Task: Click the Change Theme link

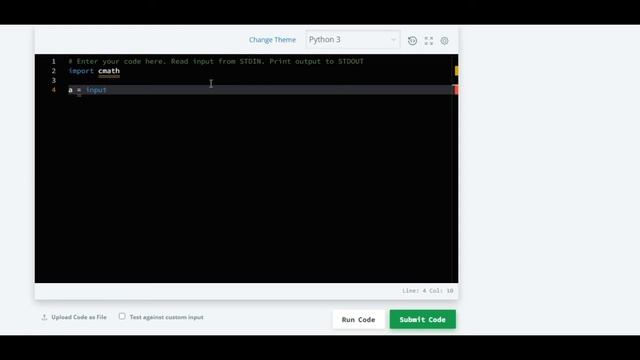Action: (x=272, y=40)
